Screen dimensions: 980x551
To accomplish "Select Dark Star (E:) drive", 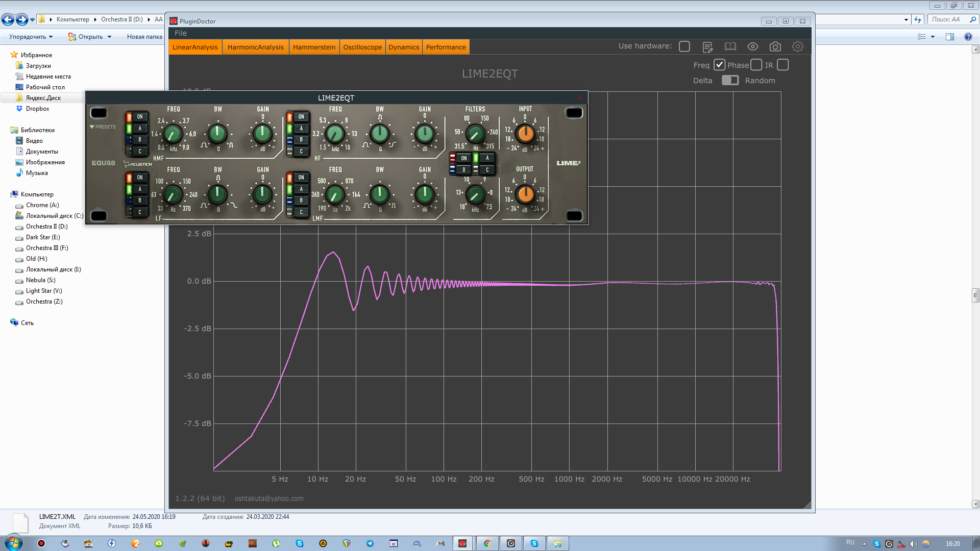I will click(43, 237).
